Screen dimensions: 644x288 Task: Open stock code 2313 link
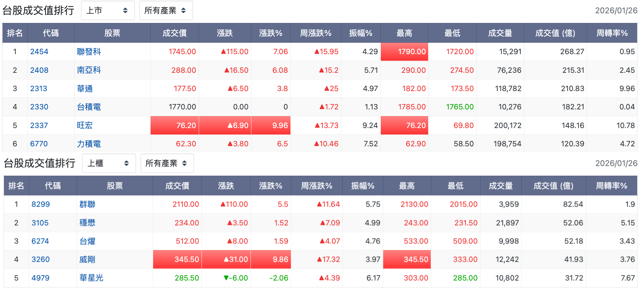(x=39, y=89)
